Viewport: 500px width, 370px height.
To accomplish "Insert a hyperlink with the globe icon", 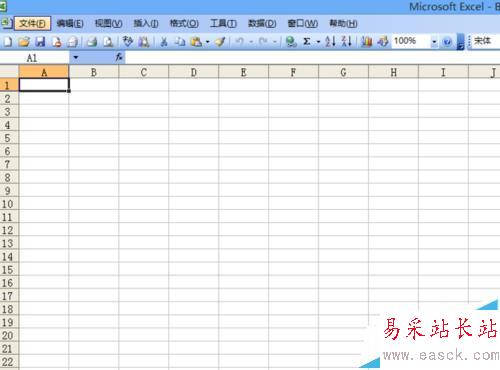I will (291, 42).
